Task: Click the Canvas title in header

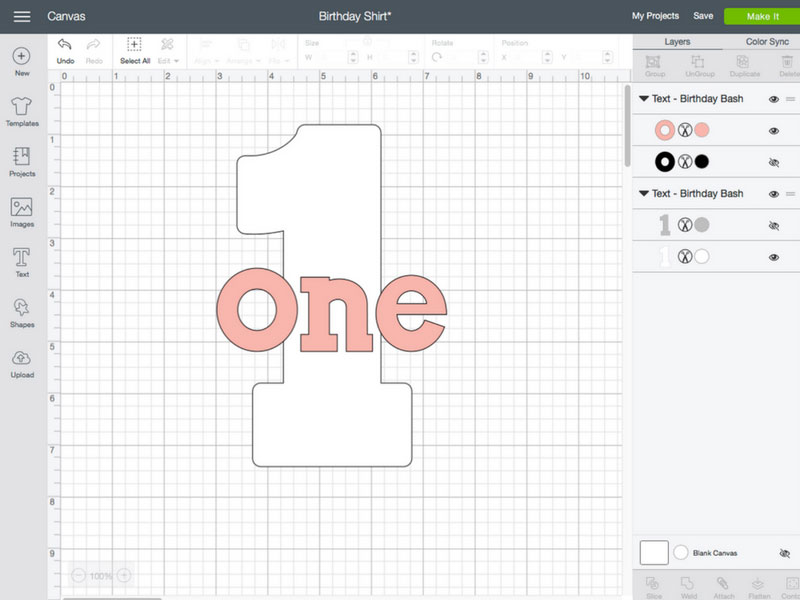Action: point(66,16)
